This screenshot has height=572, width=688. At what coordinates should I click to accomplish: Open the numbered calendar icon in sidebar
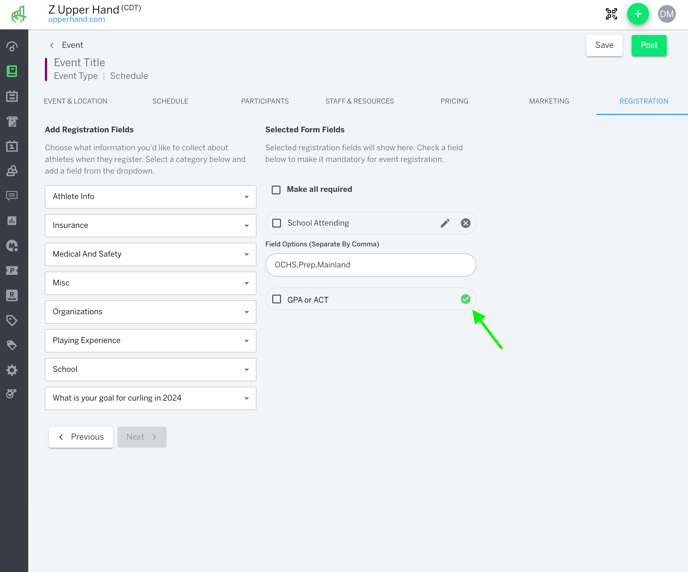[12, 146]
